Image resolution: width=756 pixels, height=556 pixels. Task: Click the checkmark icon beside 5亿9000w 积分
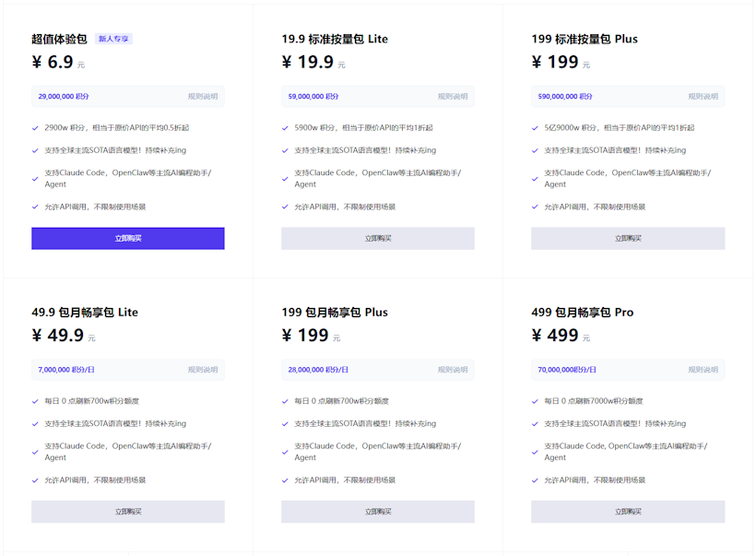point(536,128)
